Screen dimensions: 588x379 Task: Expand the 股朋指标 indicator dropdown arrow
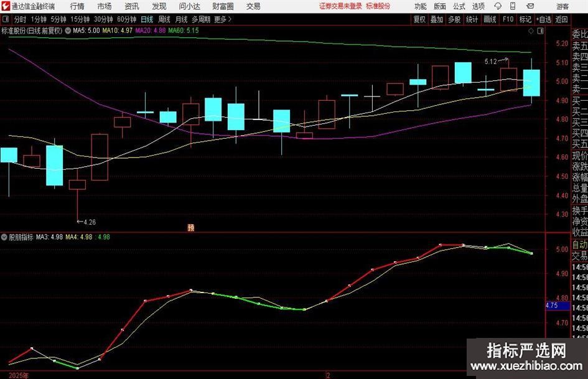pos(4,237)
